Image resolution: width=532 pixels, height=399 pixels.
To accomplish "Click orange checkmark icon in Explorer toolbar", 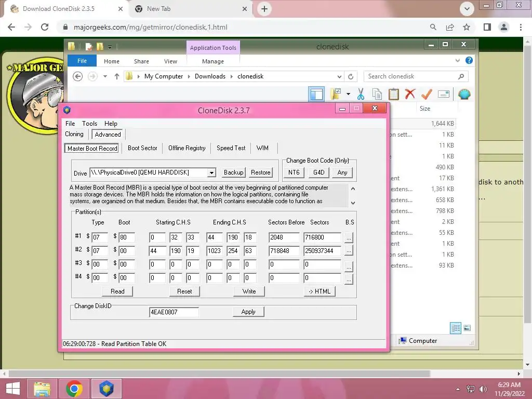I will [427, 94].
